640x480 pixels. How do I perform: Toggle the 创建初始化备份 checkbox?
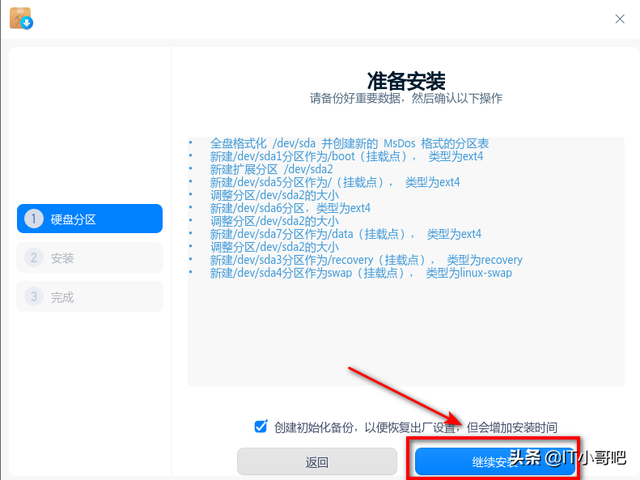(260, 427)
